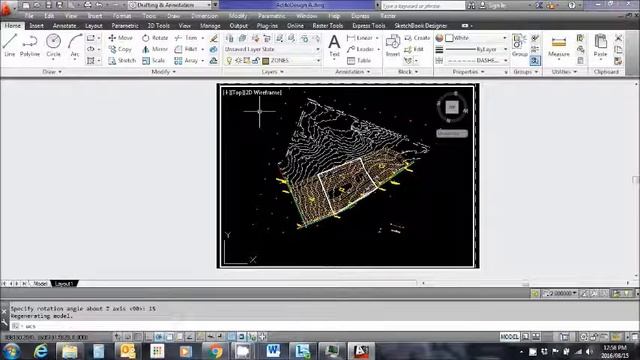Click the object color wheel swatch
640x360 pixels.
tap(439, 38)
